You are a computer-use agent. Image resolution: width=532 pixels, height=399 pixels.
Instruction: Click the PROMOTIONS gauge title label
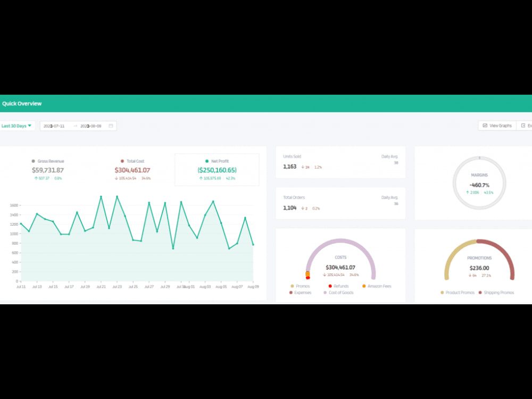[x=479, y=258]
